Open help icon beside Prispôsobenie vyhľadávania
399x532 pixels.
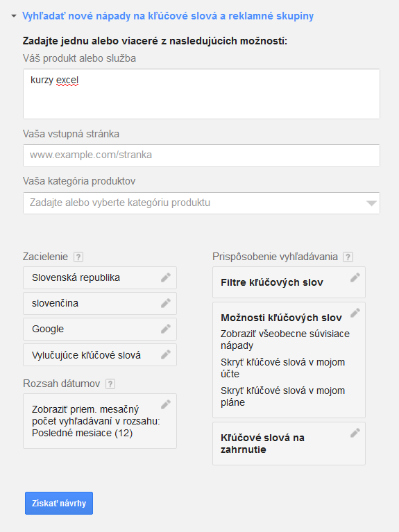pyautogui.click(x=348, y=257)
